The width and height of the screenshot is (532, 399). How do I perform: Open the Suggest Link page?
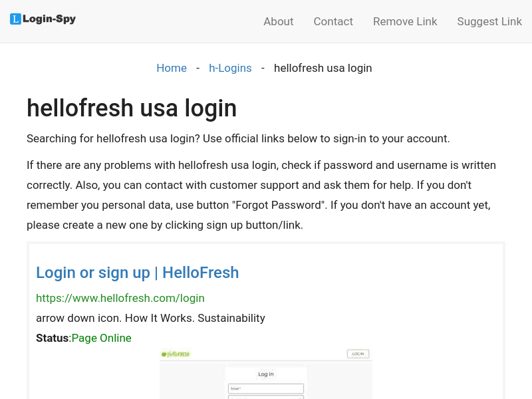(x=489, y=21)
